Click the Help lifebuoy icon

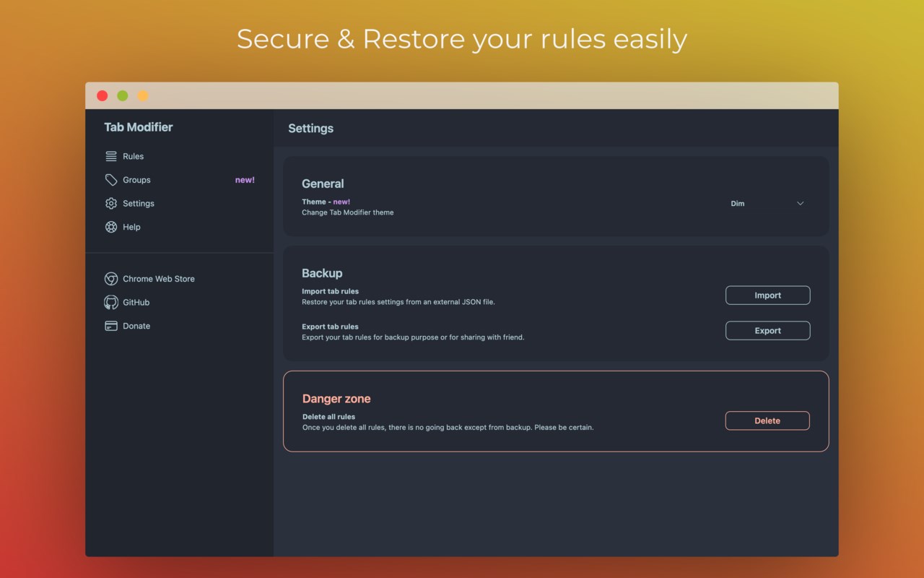[111, 227]
